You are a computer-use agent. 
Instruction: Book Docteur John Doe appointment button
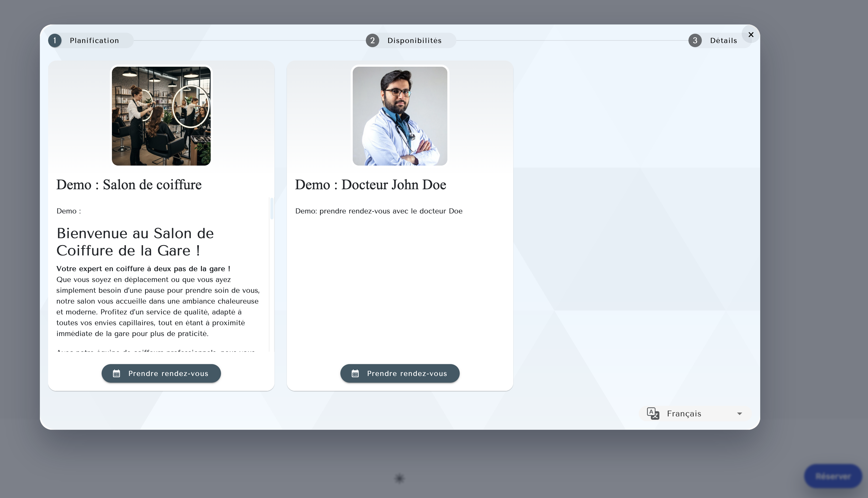point(407,373)
